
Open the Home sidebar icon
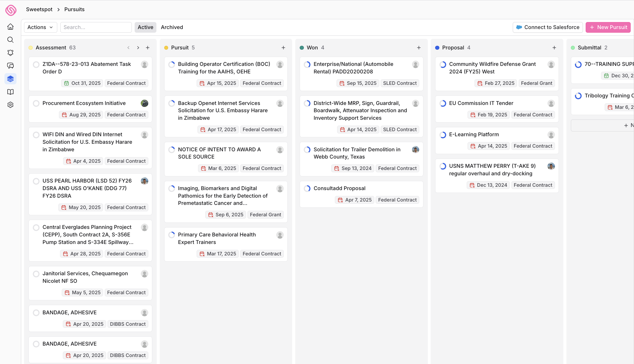(10, 27)
